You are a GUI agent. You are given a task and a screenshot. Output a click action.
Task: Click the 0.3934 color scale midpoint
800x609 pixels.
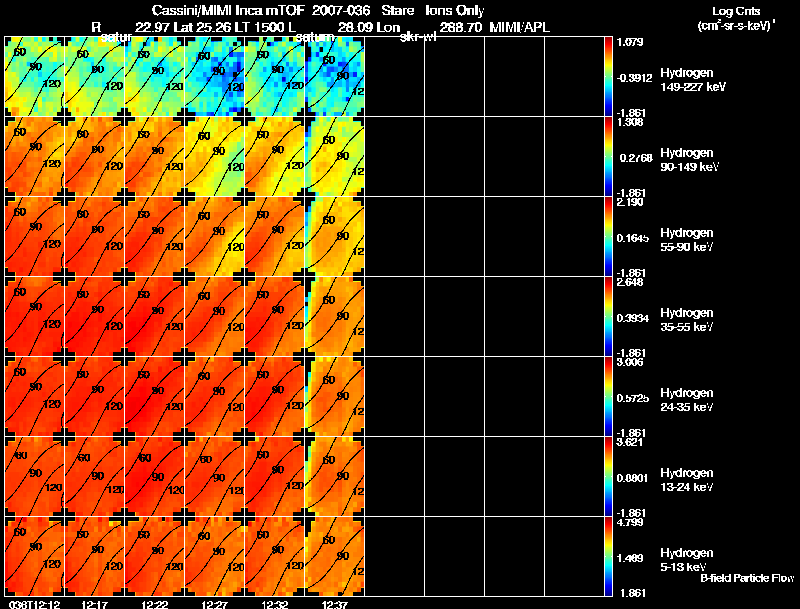tap(633, 318)
